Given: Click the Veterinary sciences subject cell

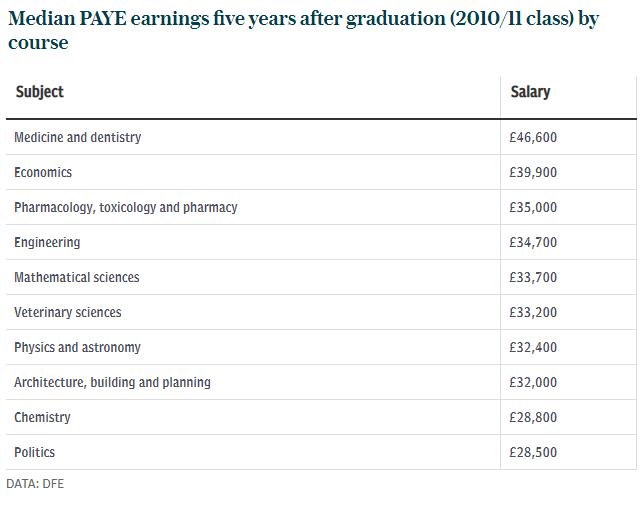Looking at the screenshot, I should pyautogui.click(x=68, y=312).
